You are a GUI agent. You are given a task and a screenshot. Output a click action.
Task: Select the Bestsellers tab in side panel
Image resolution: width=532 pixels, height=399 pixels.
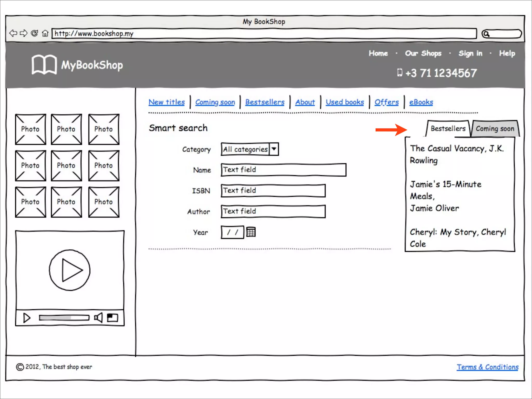coord(448,129)
